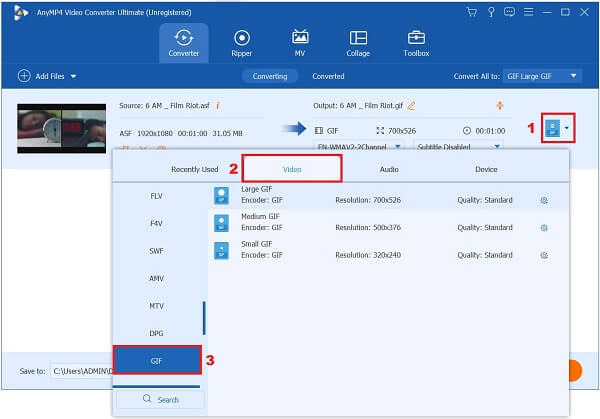Open the MV module
This screenshot has width=600, height=419.
300,43
